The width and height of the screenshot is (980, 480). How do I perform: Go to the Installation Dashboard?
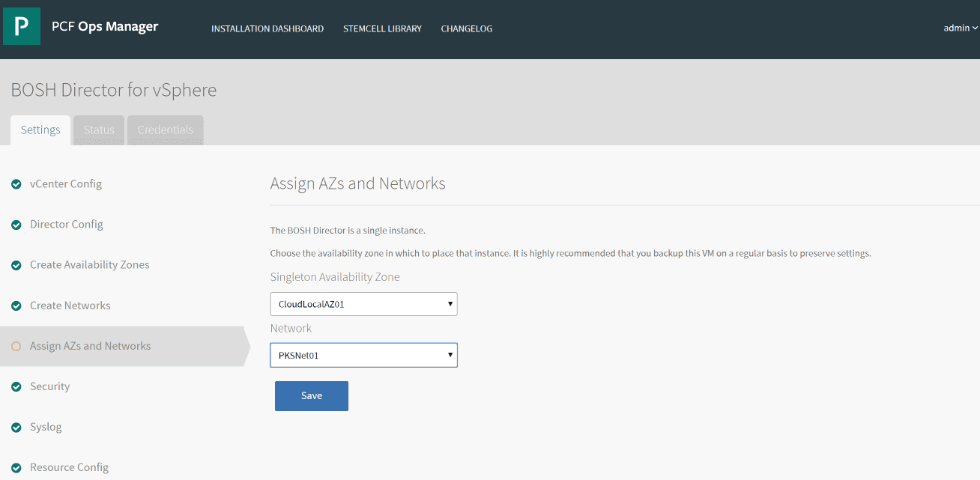click(267, 29)
